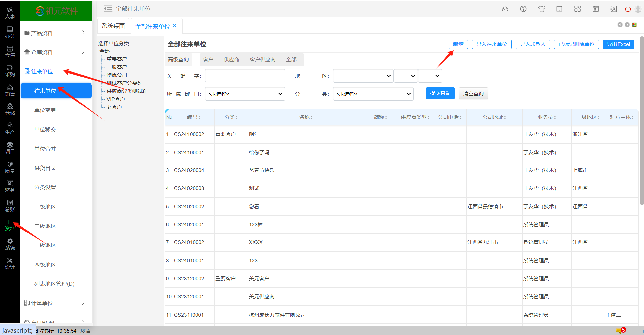
Task: Filter by the 客户 tab
Action: click(x=208, y=60)
